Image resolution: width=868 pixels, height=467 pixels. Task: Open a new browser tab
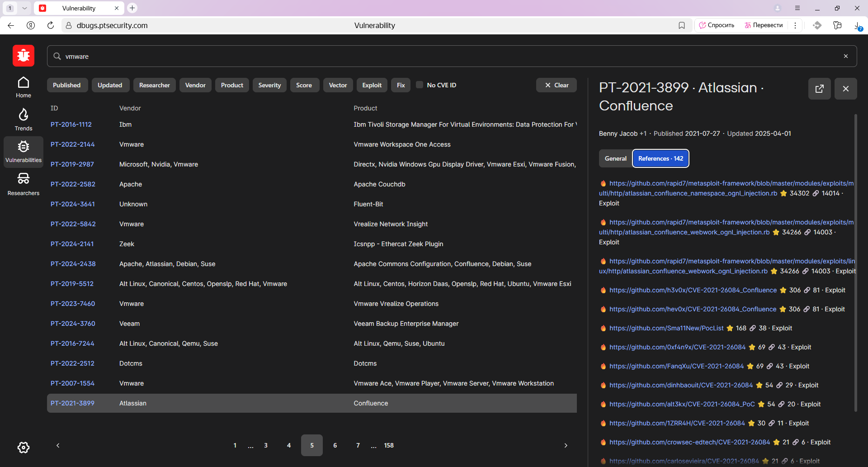pos(132,8)
